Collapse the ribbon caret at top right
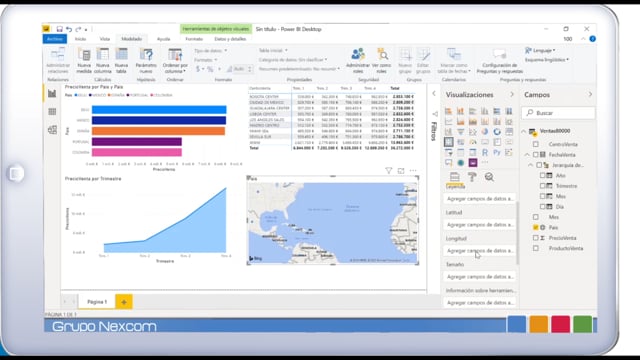The height and width of the screenshot is (360, 640). click(x=583, y=39)
